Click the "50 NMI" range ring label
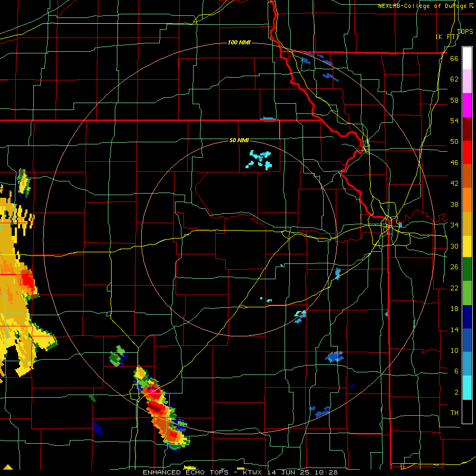476x476 pixels. point(239,140)
